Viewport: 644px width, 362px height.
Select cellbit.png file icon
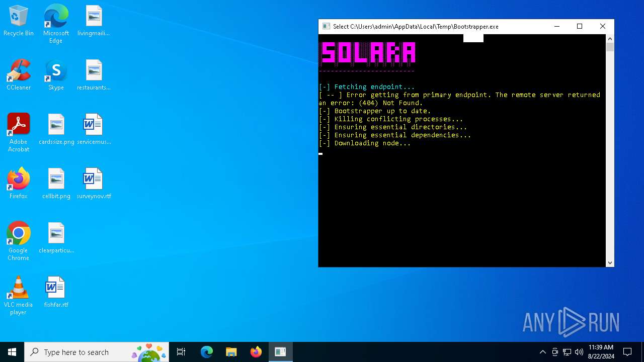click(56, 184)
